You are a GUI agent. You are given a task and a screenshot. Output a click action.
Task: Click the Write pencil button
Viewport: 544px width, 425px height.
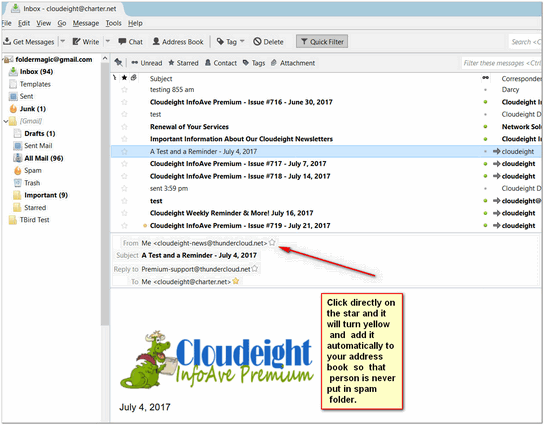pos(85,42)
